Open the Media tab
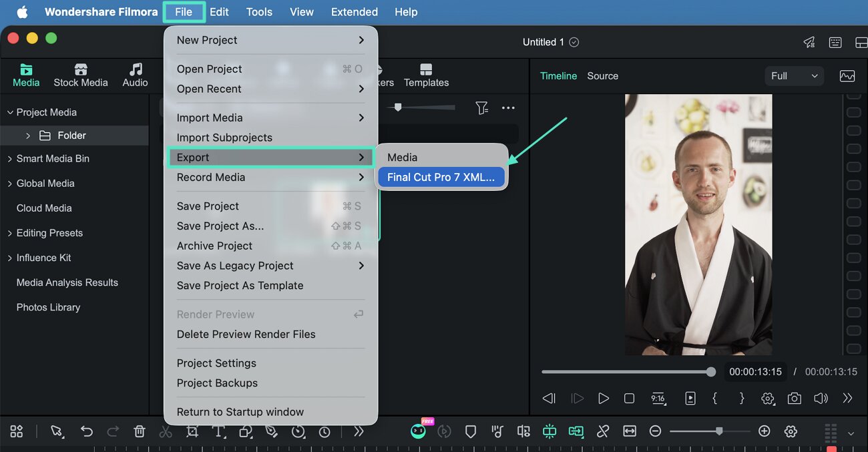The height and width of the screenshot is (452, 868). (26, 75)
